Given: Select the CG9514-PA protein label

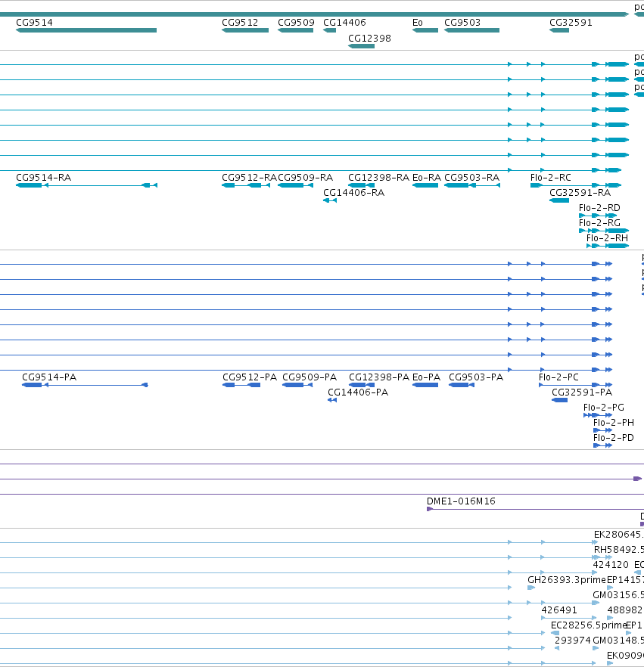Looking at the screenshot, I should tap(49, 377).
